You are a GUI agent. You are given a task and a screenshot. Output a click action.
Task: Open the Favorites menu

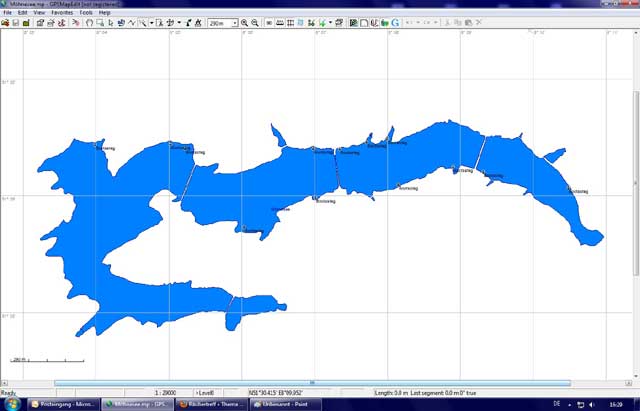tap(62, 13)
